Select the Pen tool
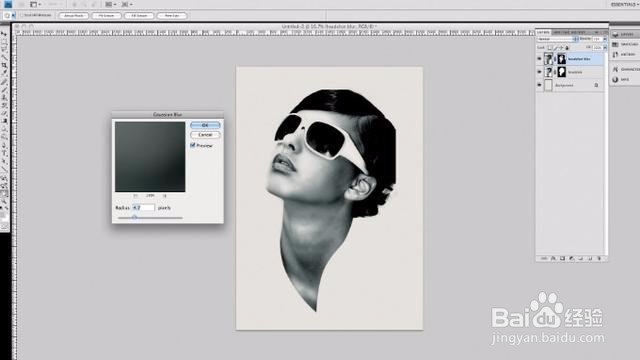This screenshot has height=360, width=640. coord(4,146)
